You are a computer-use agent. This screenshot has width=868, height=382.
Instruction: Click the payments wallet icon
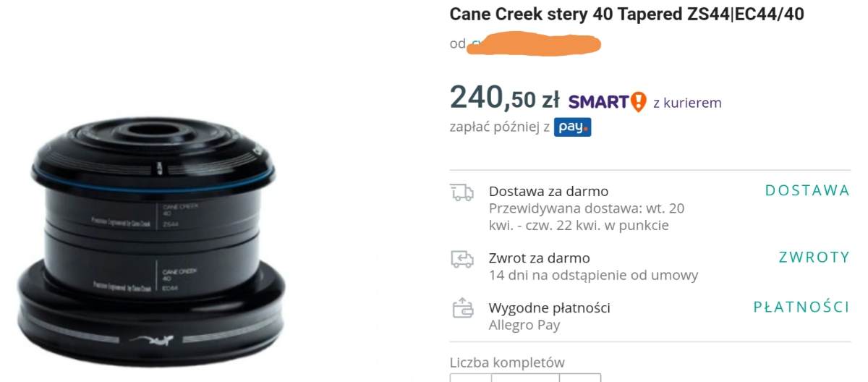[461, 308]
